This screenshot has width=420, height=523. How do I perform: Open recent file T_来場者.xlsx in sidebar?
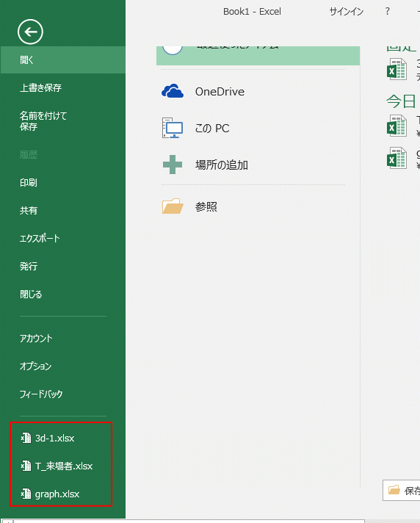click(64, 466)
